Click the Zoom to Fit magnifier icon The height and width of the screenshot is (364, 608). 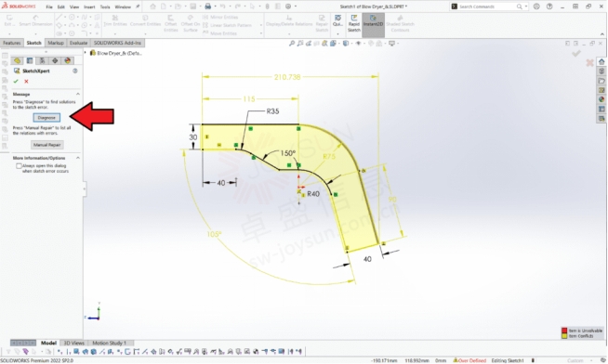[292, 44]
